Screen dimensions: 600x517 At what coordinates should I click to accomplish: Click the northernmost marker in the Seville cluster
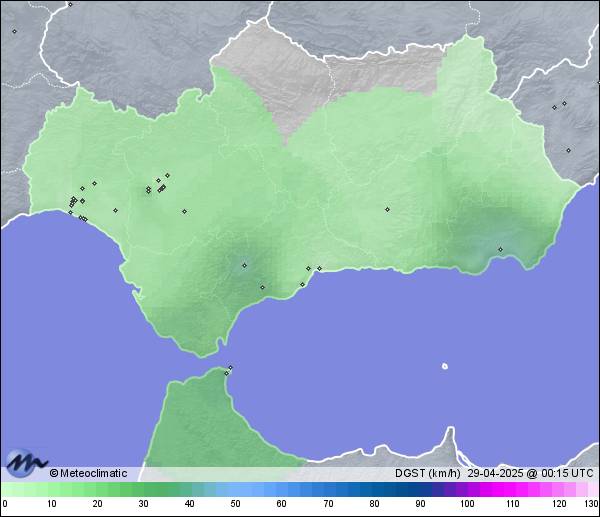point(167,175)
